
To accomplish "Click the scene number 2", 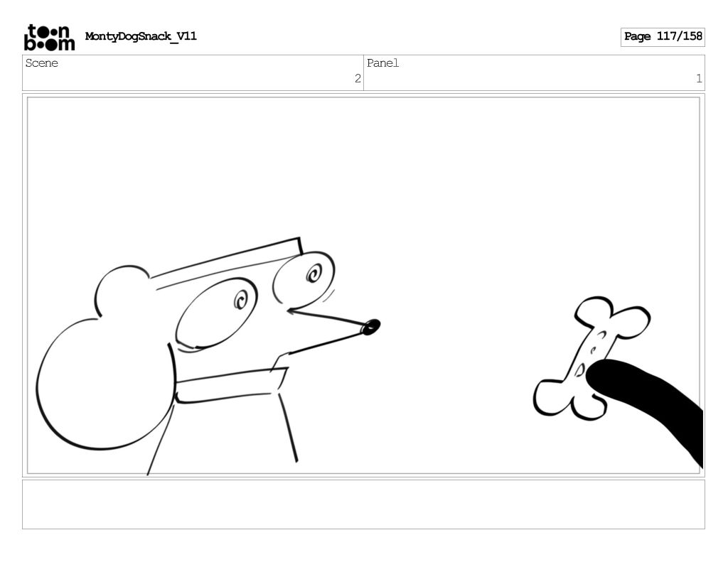I will point(358,79).
